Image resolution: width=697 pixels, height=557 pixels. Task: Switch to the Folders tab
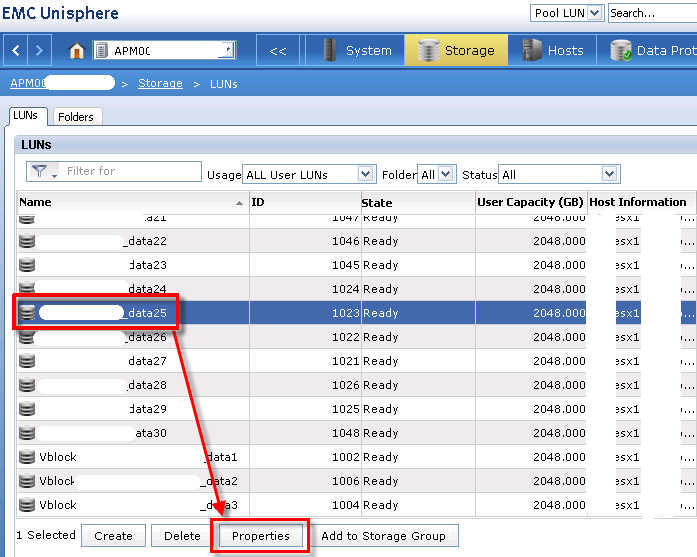[x=76, y=117]
